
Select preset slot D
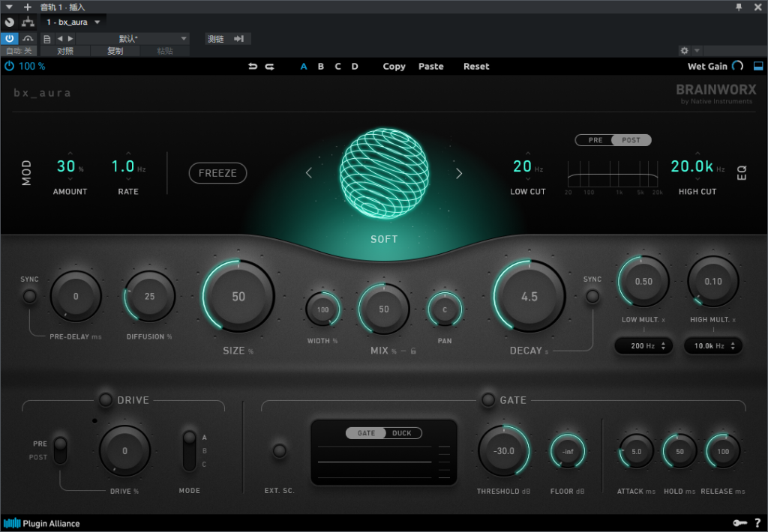click(x=355, y=67)
